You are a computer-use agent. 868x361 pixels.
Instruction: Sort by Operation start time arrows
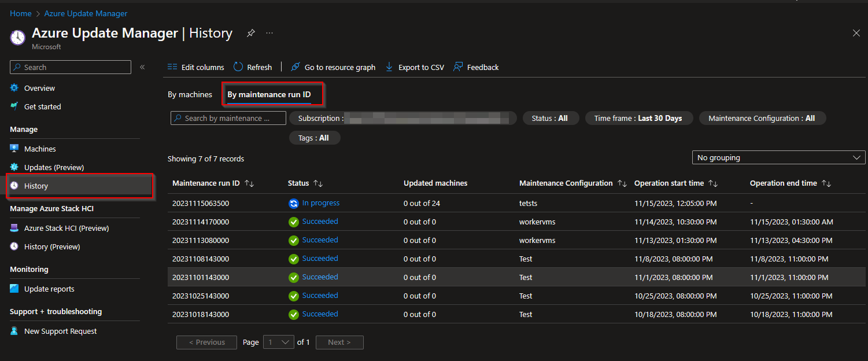pos(713,183)
